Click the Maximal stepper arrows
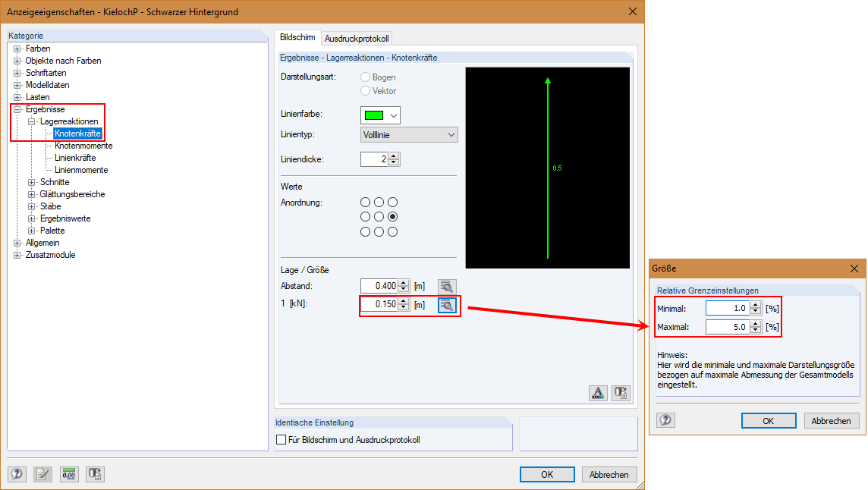The width and height of the screenshot is (868, 490). point(756,327)
